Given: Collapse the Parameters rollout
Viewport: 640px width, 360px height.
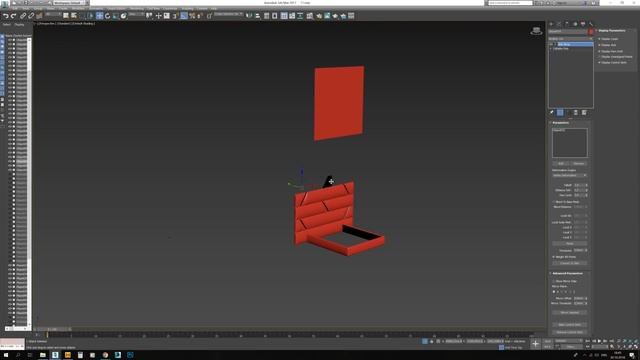Looking at the screenshot, I should coord(560,122).
